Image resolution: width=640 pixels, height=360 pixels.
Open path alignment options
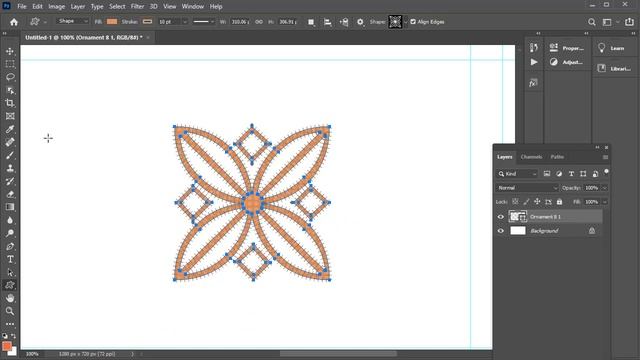(x=327, y=22)
